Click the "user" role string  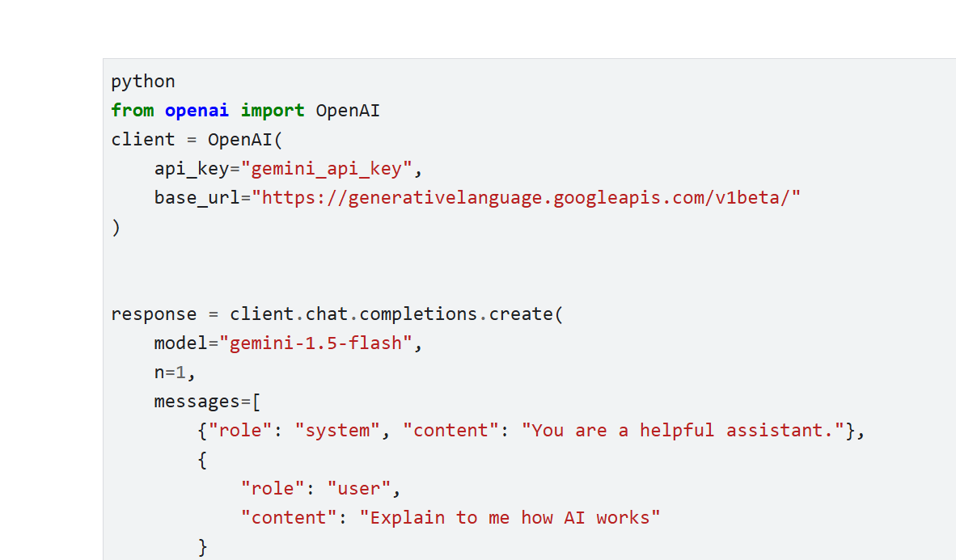pos(358,489)
